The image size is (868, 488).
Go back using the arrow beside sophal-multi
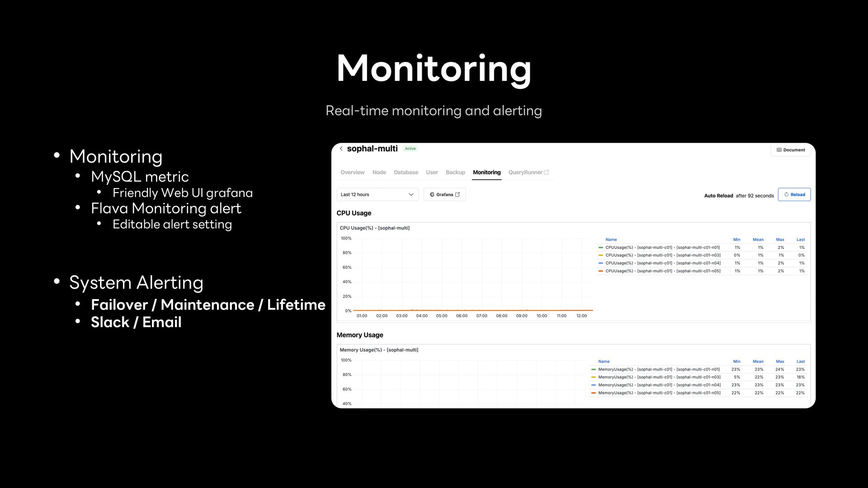tap(341, 149)
